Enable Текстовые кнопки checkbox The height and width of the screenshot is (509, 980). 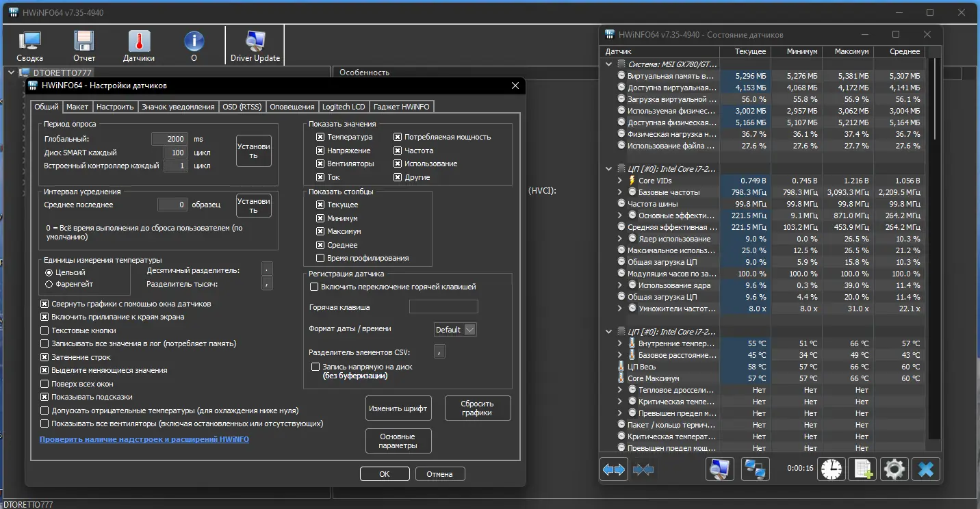(44, 330)
